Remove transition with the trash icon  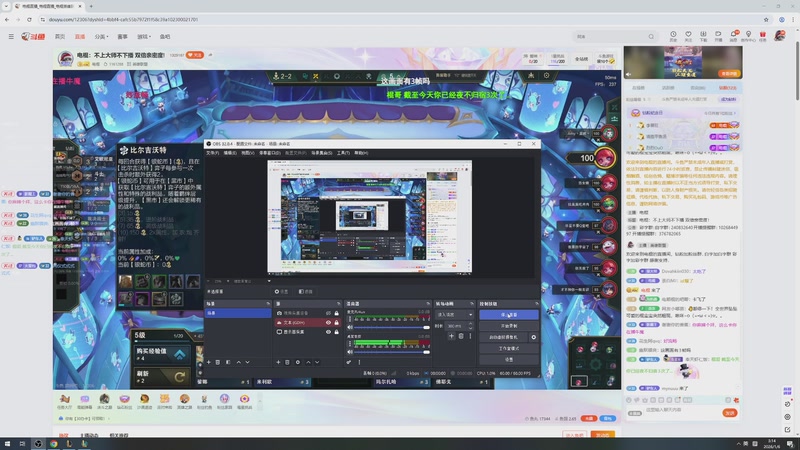click(x=461, y=336)
